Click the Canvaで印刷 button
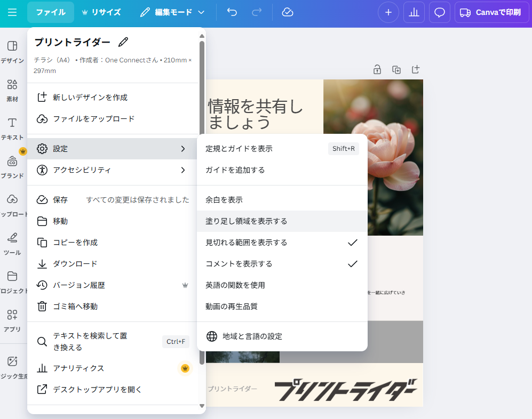 click(491, 12)
